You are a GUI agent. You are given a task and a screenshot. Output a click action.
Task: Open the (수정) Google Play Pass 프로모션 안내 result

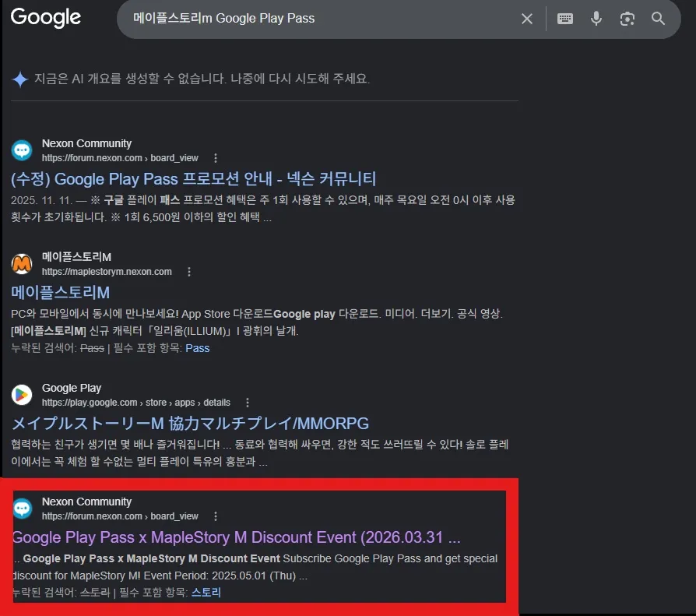(x=194, y=179)
